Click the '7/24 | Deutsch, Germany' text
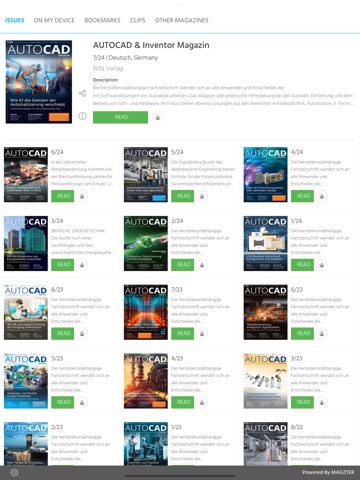Image resolution: width=360 pixels, height=480 pixels. tap(125, 58)
